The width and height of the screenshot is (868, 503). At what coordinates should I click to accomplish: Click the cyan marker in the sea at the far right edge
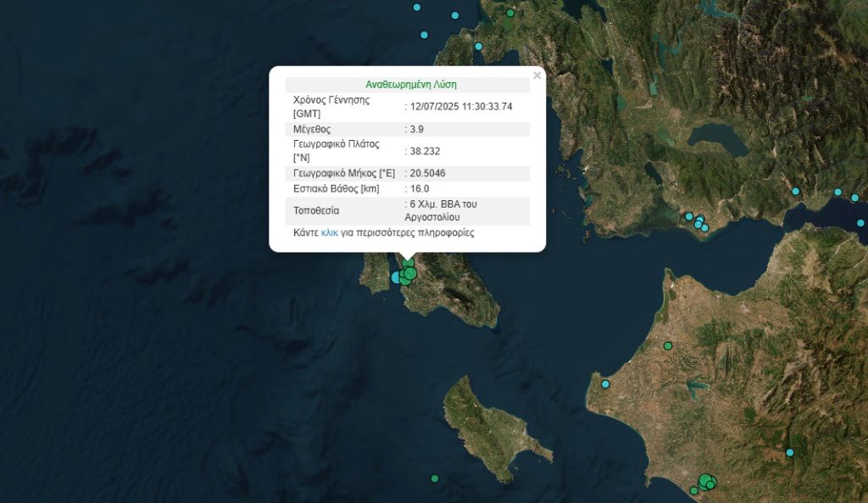[x=860, y=223]
